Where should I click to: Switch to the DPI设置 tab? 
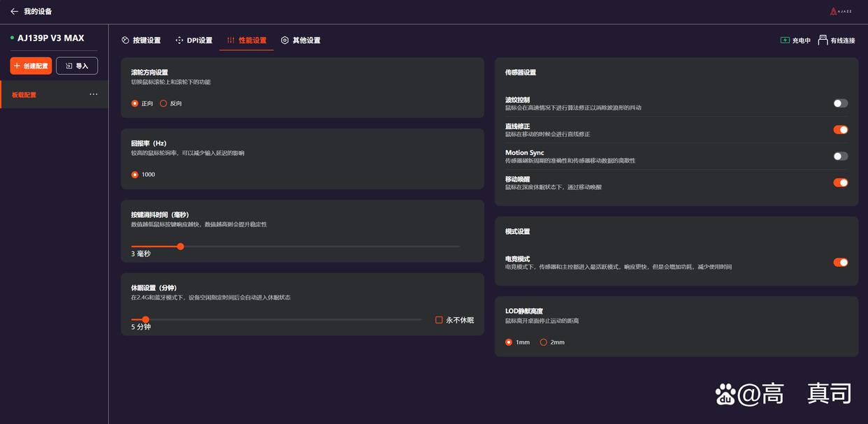[194, 41]
